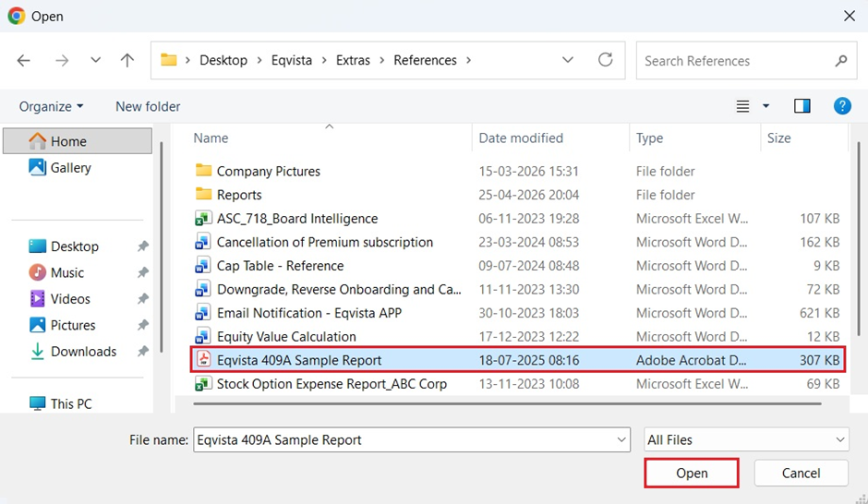Expand File name history dropdown
The width and height of the screenshot is (868, 504).
pyautogui.click(x=621, y=439)
